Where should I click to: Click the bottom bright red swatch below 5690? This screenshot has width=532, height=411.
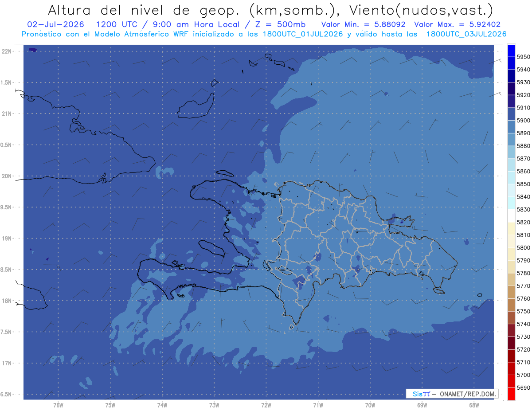(x=511, y=394)
